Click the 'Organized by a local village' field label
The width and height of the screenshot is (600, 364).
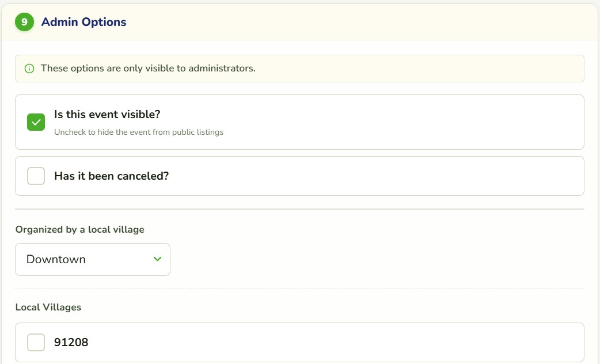(80, 229)
